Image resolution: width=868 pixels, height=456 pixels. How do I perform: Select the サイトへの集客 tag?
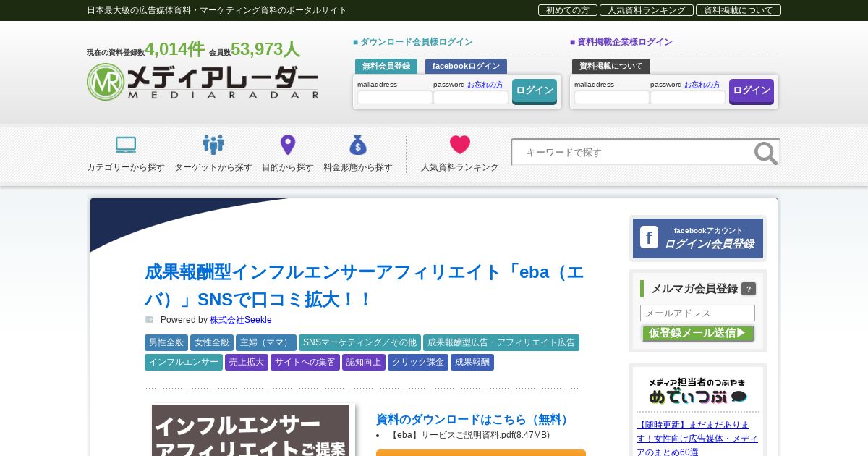[305, 362]
